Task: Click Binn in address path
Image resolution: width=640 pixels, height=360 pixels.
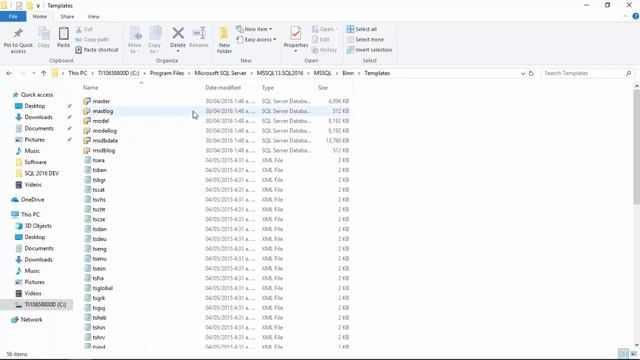Action: [348, 73]
